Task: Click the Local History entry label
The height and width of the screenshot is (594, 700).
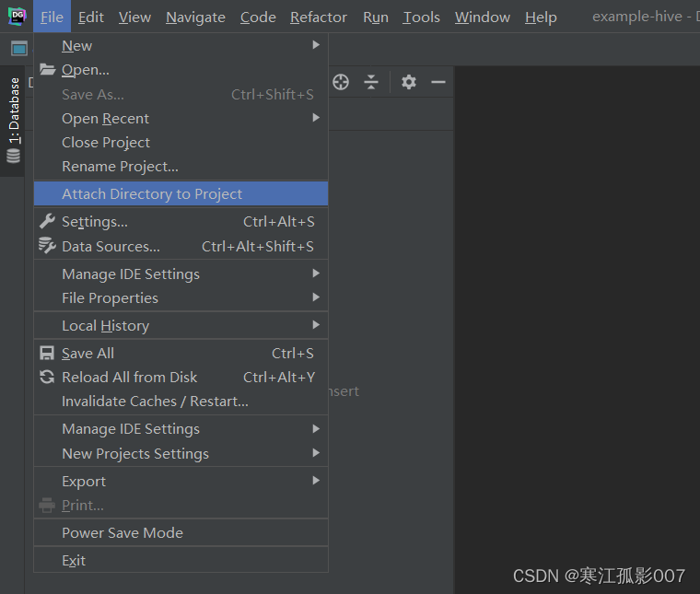Action: click(x=105, y=326)
